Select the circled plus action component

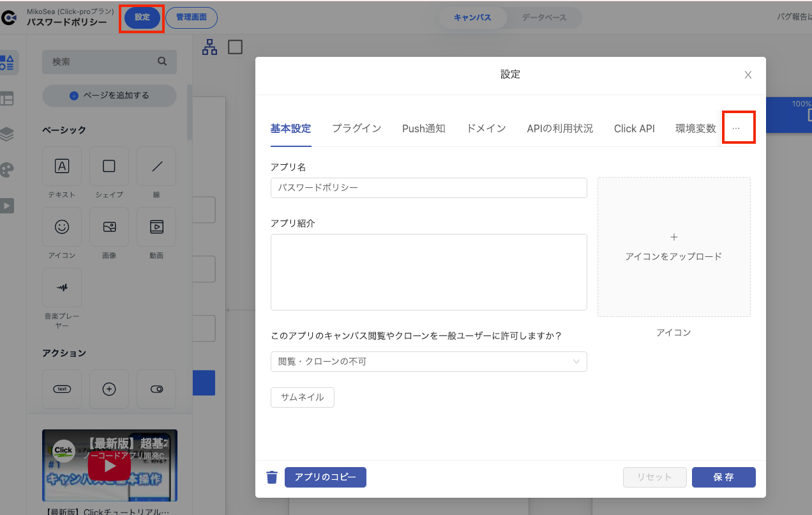click(109, 389)
